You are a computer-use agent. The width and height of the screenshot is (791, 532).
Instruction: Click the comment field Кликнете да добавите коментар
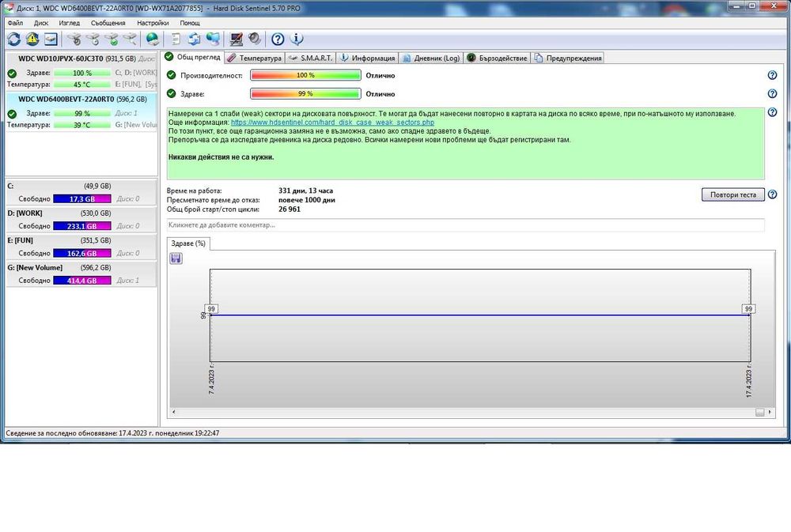click(x=465, y=225)
